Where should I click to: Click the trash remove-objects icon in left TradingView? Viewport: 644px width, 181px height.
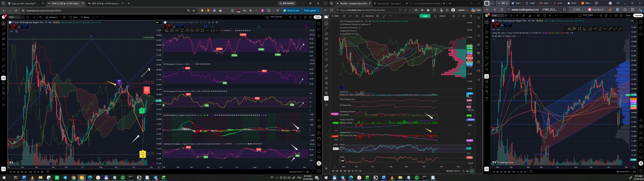point(4,105)
